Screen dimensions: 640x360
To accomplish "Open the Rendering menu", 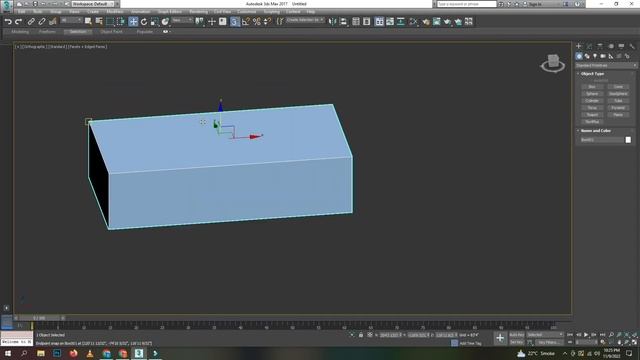I will point(198,12).
